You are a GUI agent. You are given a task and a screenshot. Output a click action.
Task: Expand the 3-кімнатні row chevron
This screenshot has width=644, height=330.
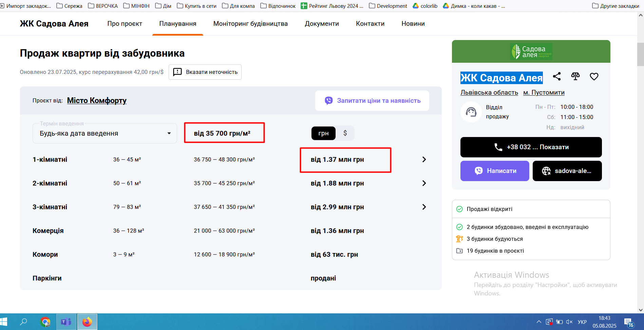point(424,207)
